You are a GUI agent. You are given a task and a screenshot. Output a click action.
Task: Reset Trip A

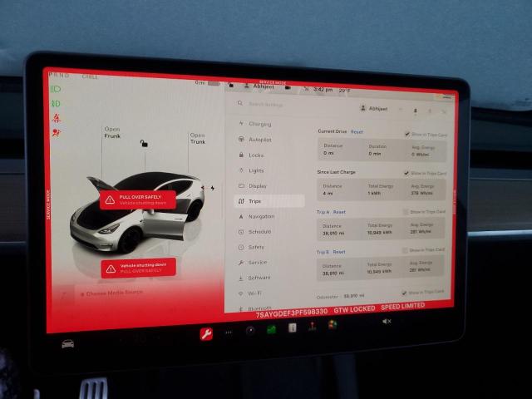coord(339,212)
